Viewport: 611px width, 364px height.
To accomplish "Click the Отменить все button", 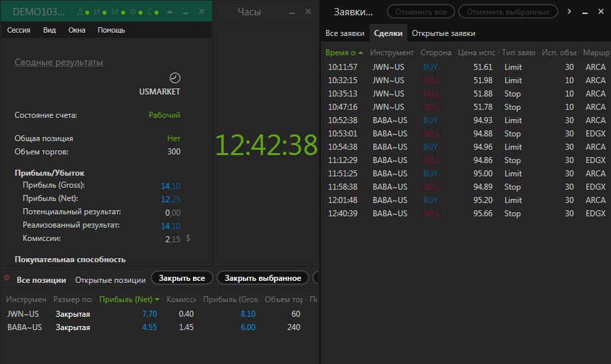I will tap(421, 12).
